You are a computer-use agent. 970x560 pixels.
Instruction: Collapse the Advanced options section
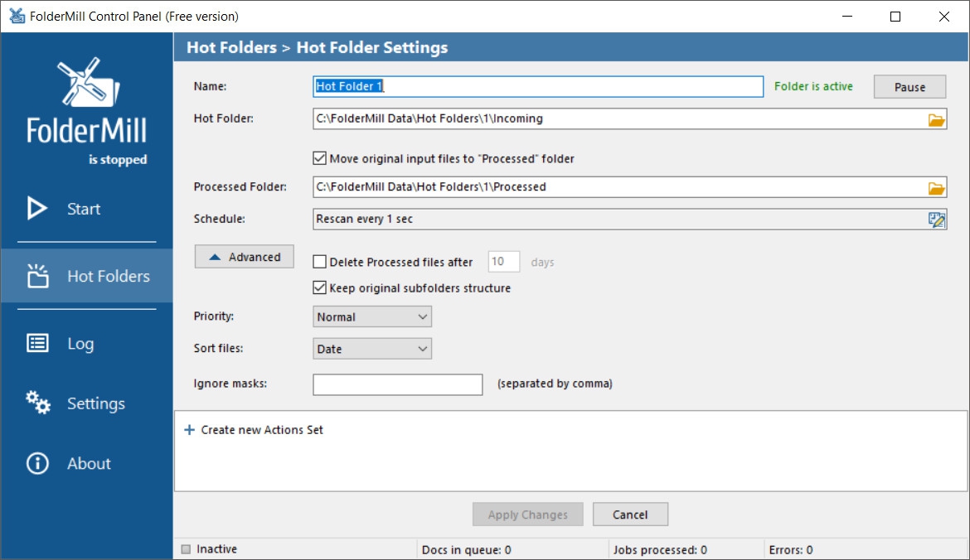click(245, 257)
